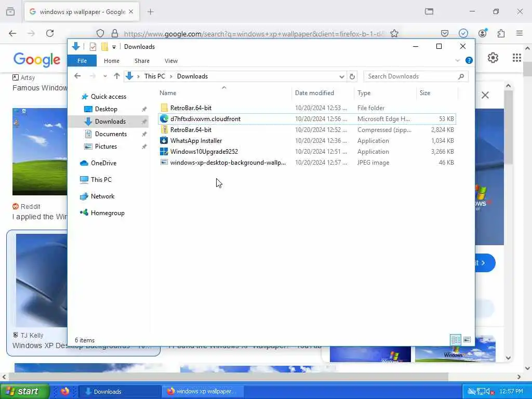Go up one folder level in Explorer
532x399 pixels.
(x=117, y=76)
